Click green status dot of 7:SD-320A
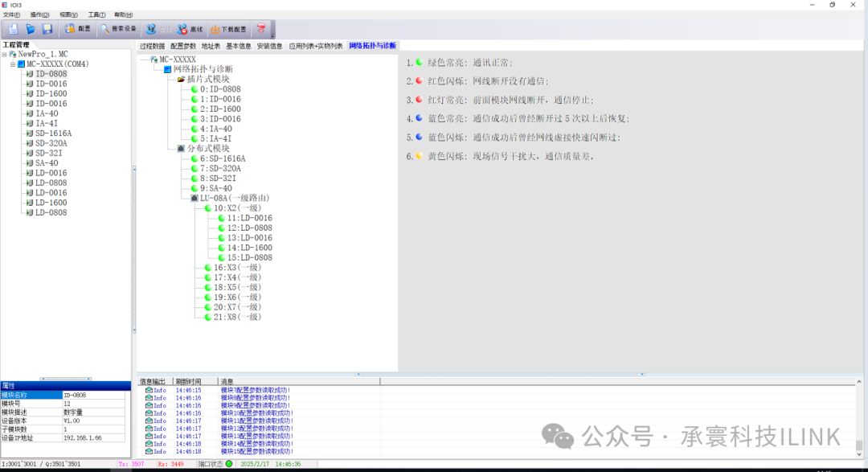 (194, 168)
